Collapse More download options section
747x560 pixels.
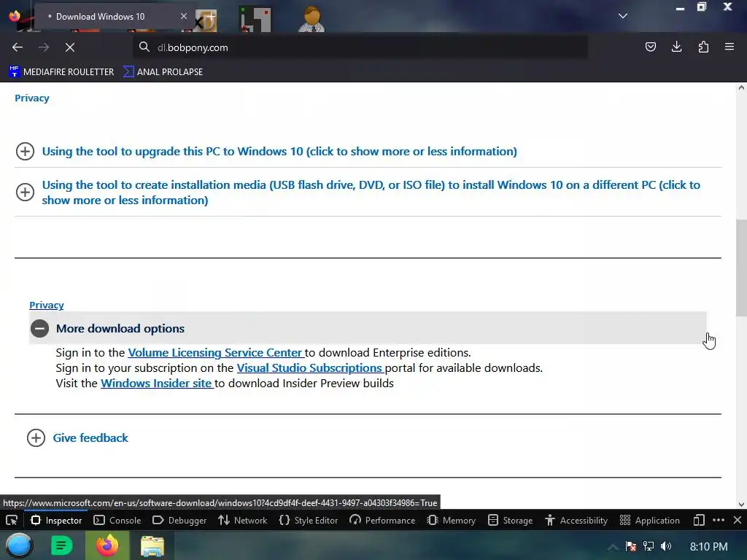click(368, 329)
